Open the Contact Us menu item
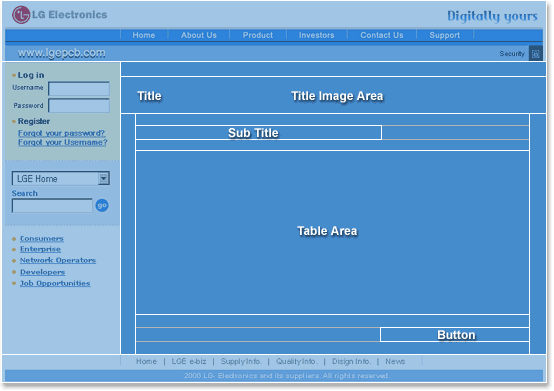Screen dimensions: 554x391 (x=382, y=35)
